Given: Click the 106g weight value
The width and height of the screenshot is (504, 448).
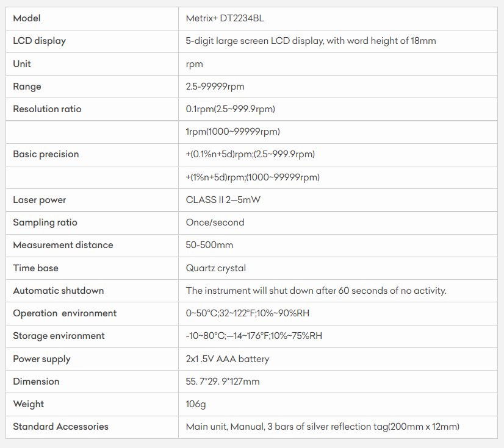Looking at the screenshot, I should pos(196,404).
